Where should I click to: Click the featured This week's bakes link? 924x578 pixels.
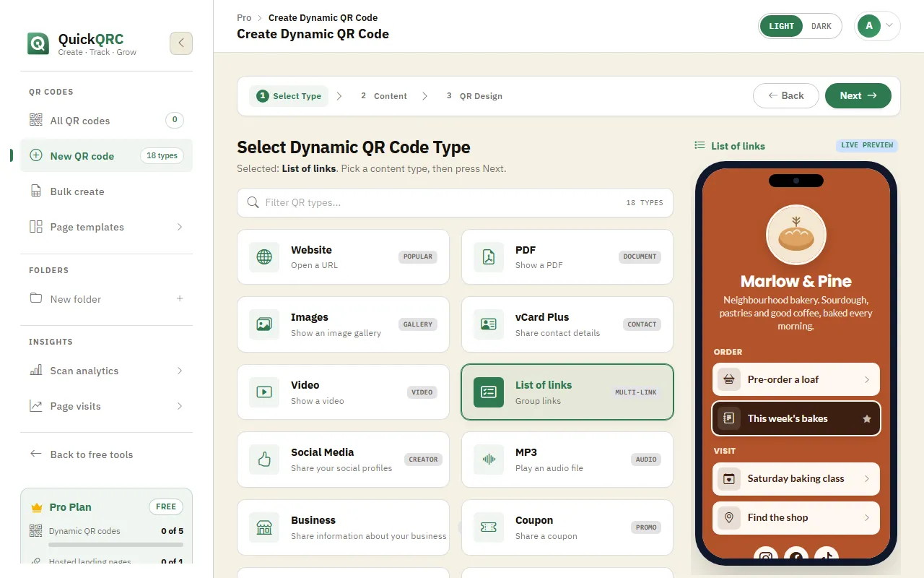(796, 418)
